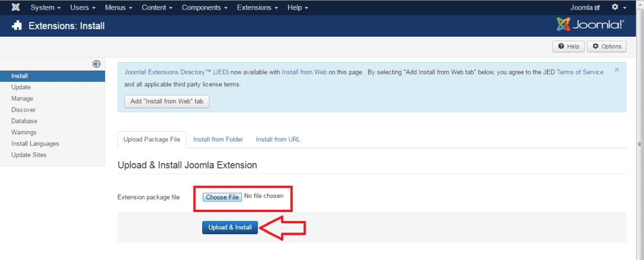
Task: Add the "Install from Web" tab
Action: (167, 101)
